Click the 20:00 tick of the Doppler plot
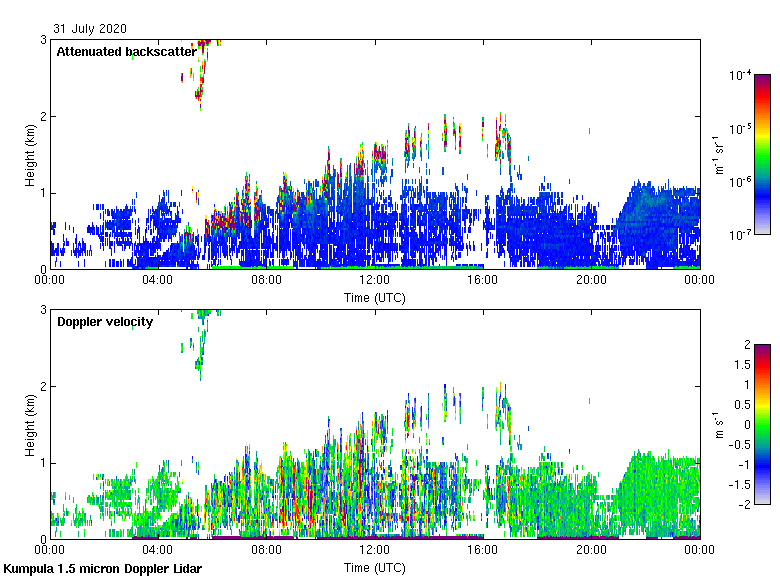Viewport: 780px width, 580px height. coord(591,550)
